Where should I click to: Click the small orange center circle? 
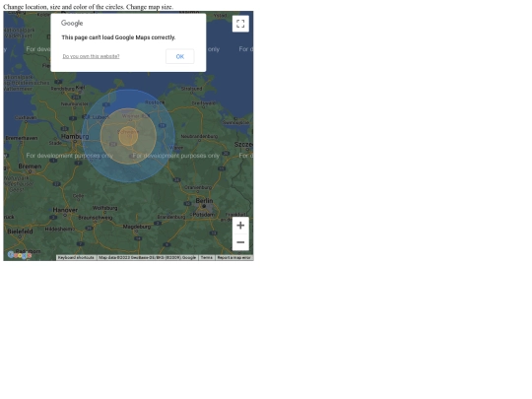point(128,136)
